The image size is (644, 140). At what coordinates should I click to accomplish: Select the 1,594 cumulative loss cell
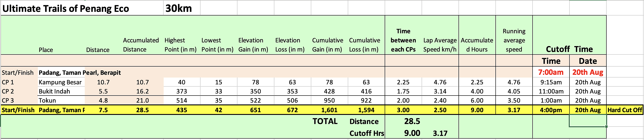click(x=366, y=110)
